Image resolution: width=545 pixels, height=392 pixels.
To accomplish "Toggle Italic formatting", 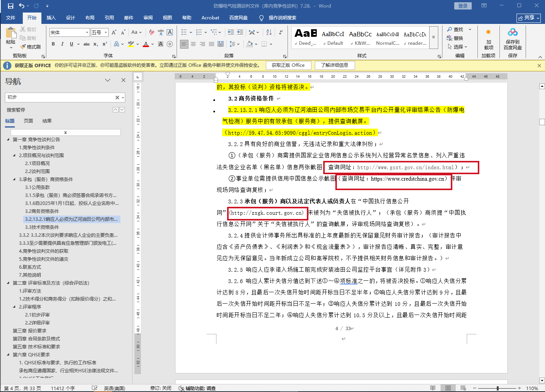I will point(62,44).
